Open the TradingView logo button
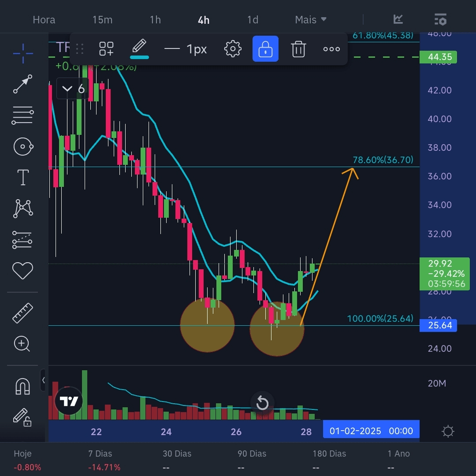The image size is (476, 476). 69,401
